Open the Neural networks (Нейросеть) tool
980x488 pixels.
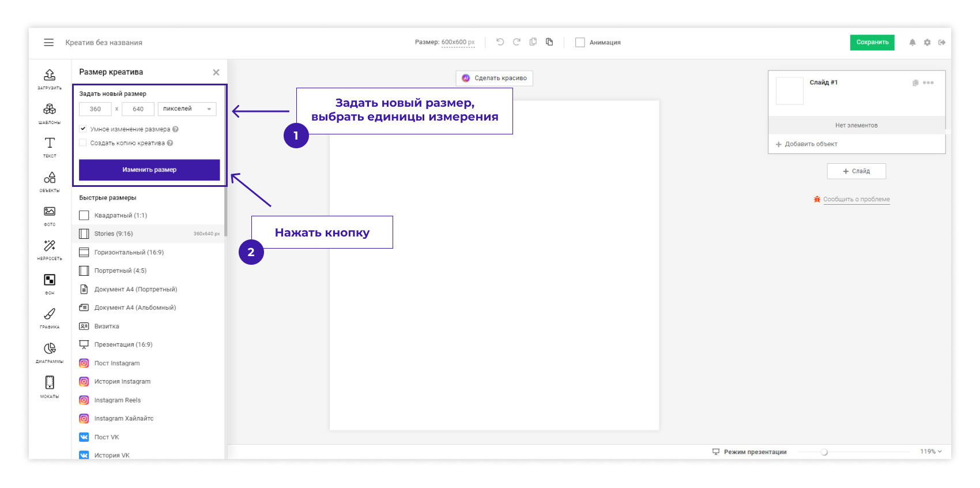(x=50, y=248)
